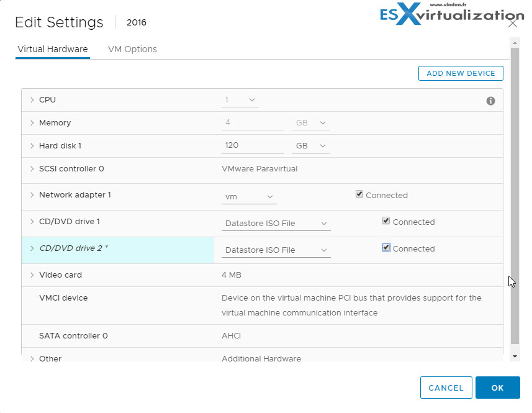Open CD/DVD drive 1 source dropdown

coord(276,224)
